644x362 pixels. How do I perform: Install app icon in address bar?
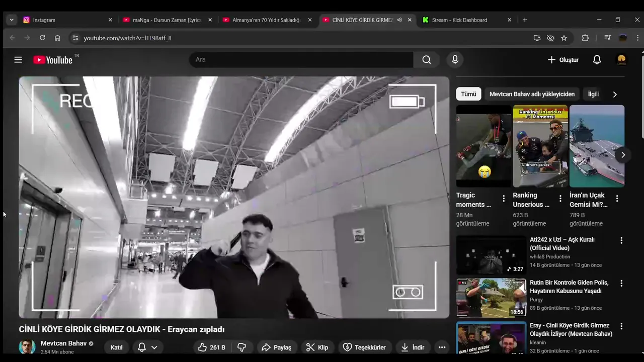537,38
